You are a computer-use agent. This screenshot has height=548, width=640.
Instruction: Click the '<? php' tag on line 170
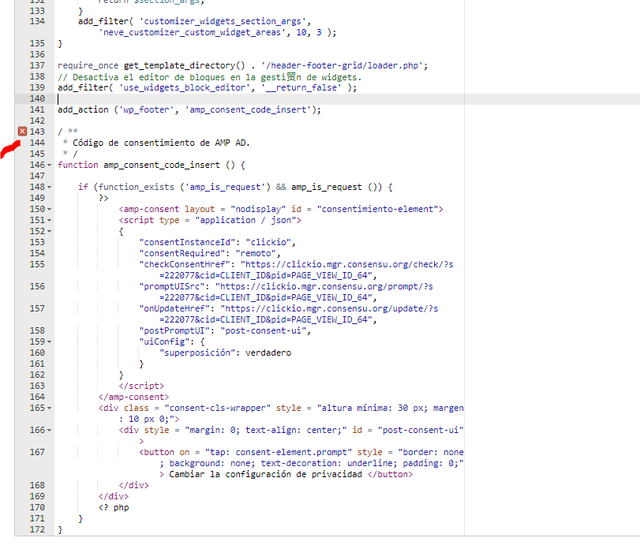click(x=113, y=508)
